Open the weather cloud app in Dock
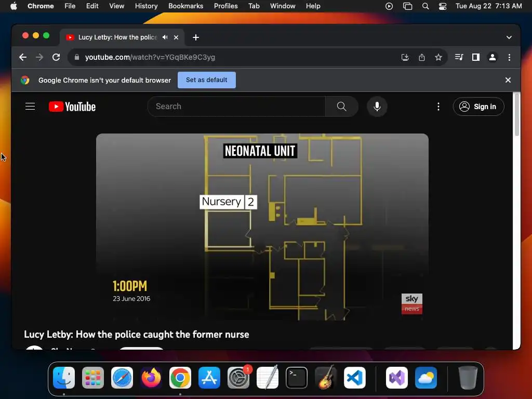The height and width of the screenshot is (399, 532). coord(426,378)
